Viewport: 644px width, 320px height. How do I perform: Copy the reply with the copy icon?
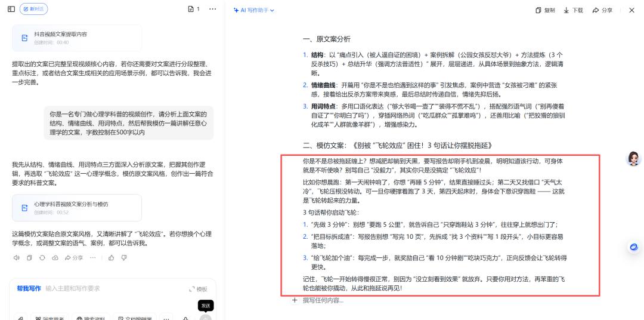29,258
